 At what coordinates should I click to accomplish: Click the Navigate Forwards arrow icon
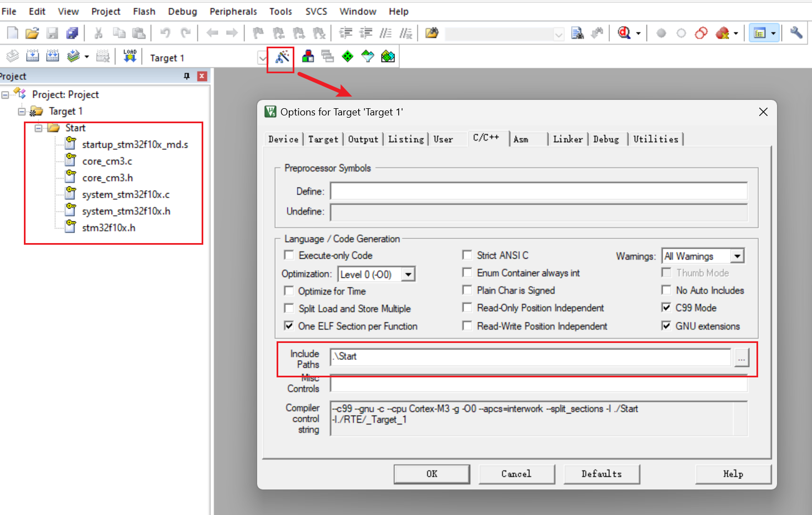[x=232, y=33]
